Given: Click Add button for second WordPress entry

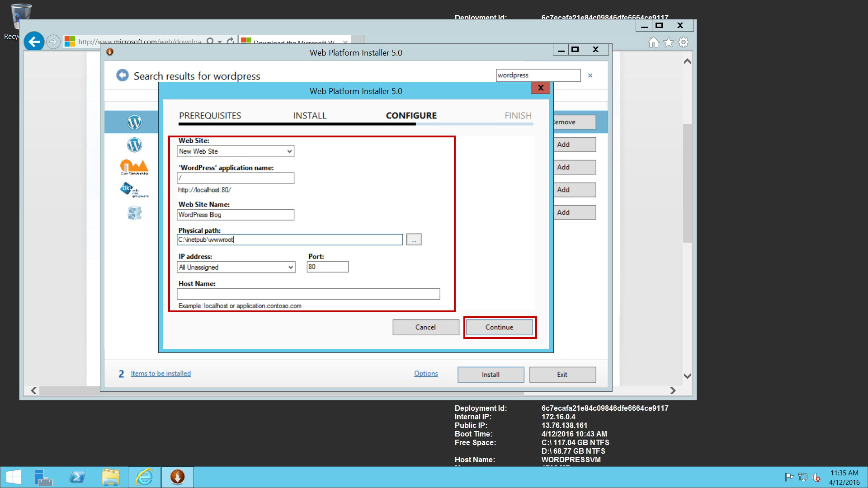Looking at the screenshot, I should pos(574,145).
